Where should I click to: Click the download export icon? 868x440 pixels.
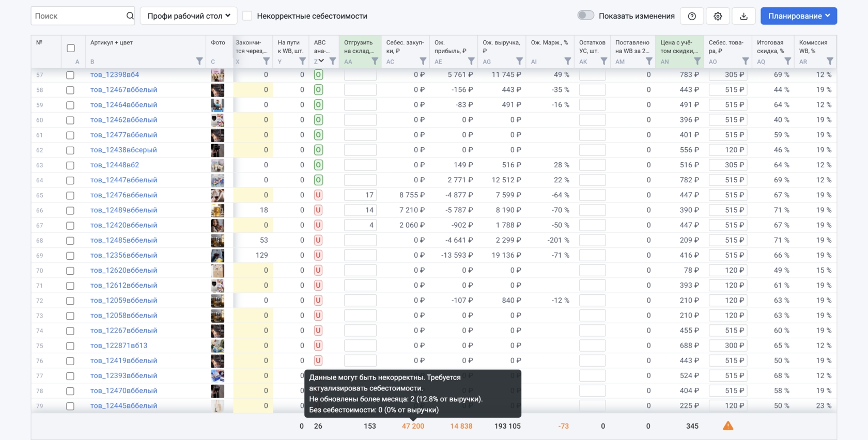pos(743,16)
